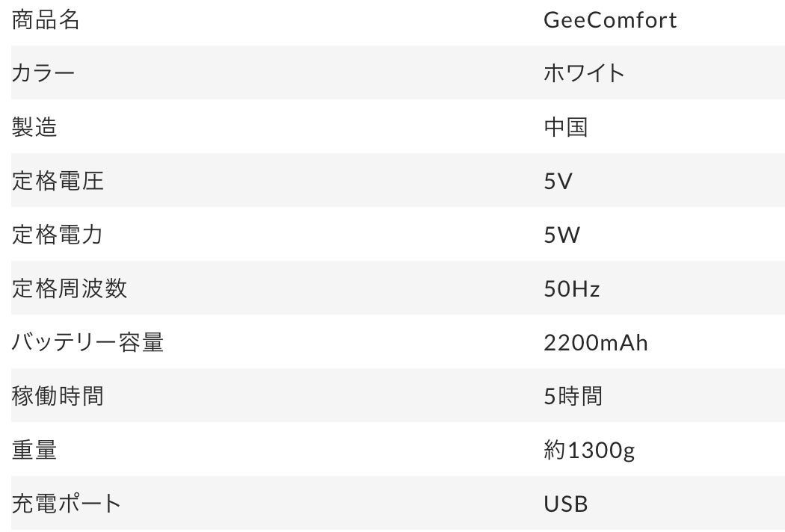Select the GeeComfort product name value
Viewport: 785px width, 532px height.
610,20
